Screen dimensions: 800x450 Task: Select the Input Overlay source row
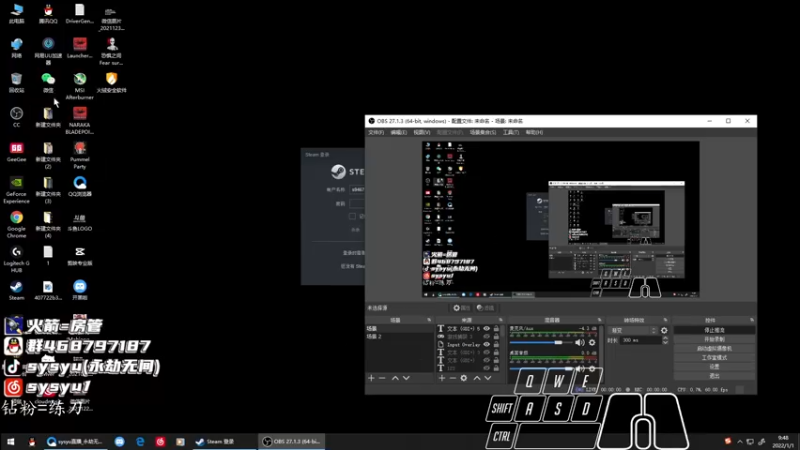pyautogui.click(x=468, y=344)
